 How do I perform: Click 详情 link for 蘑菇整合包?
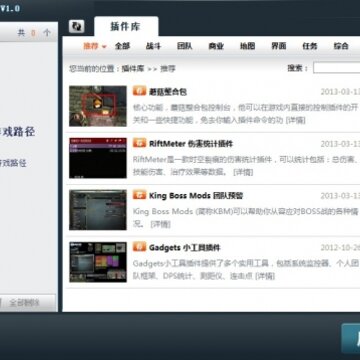pyautogui.click(x=296, y=120)
